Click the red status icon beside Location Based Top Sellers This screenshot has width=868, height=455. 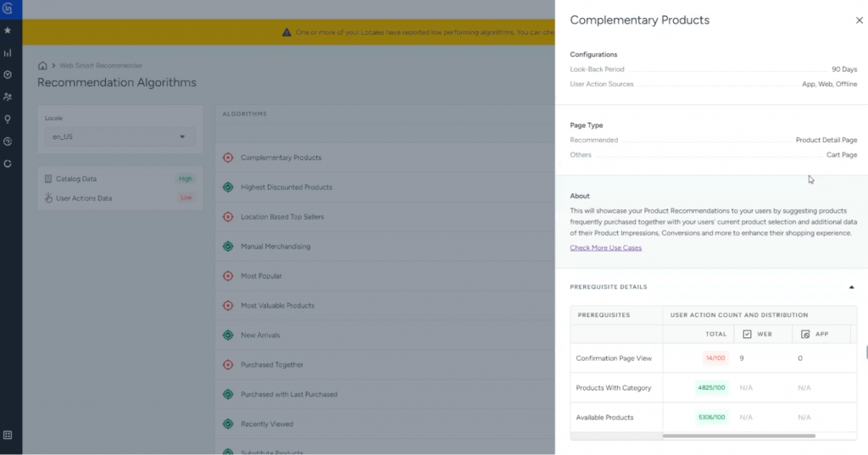[x=228, y=217]
